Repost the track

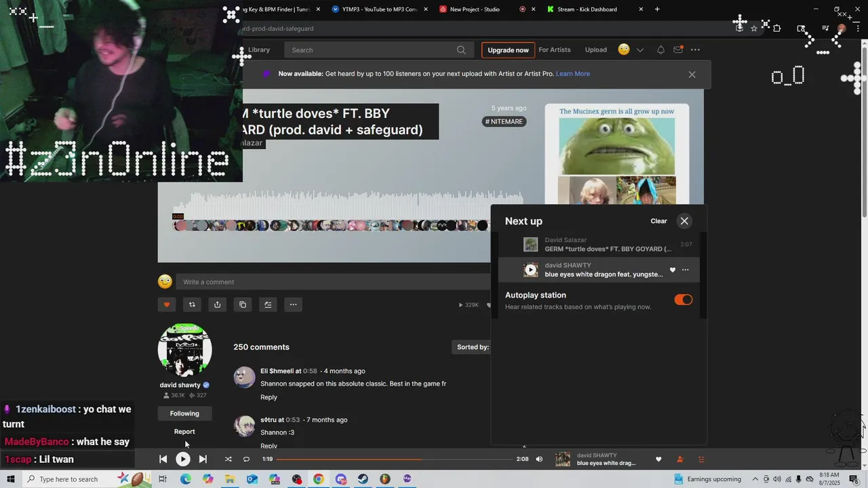pyautogui.click(x=192, y=304)
